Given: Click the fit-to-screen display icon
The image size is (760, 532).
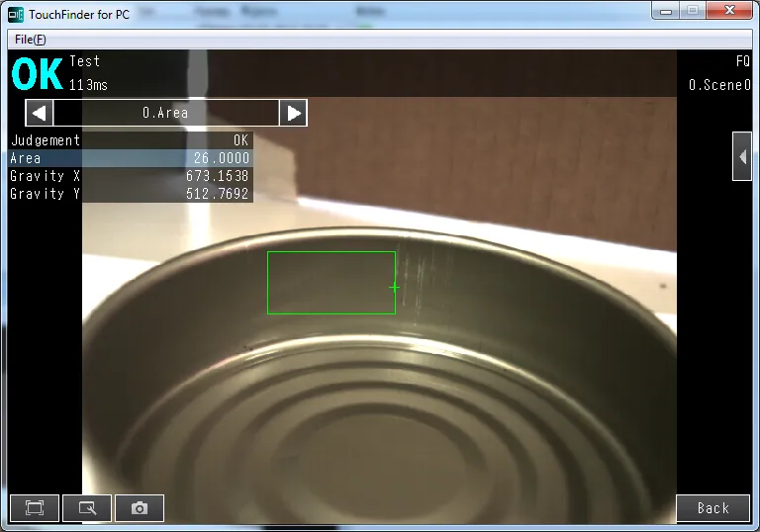Looking at the screenshot, I should pos(35,508).
